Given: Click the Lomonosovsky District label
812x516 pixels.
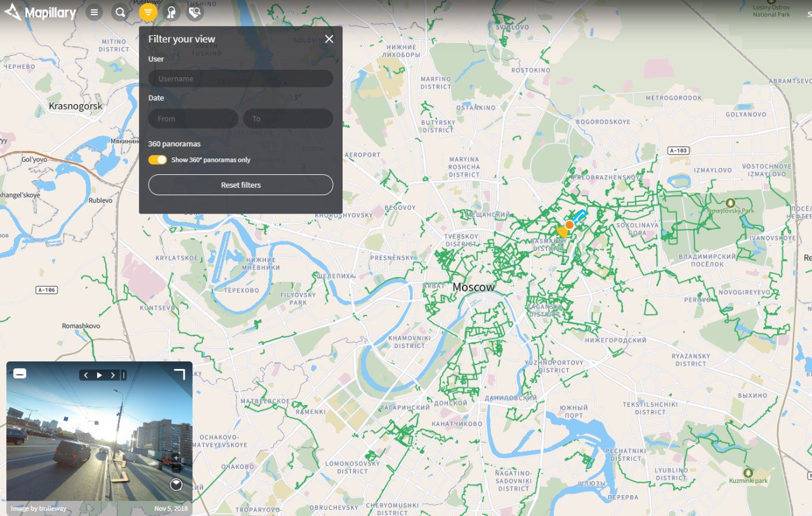Looking at the screenshot, I should pyautogui.click(x=352, y=467).
